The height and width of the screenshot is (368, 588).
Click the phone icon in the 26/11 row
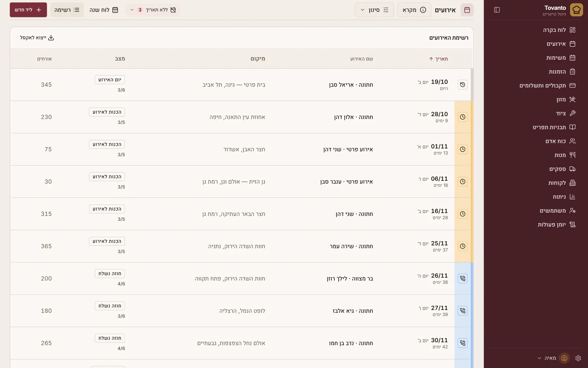(x=463, y=279)
